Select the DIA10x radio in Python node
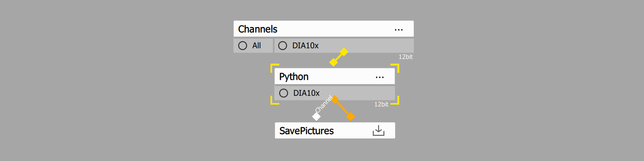The width and height of the screenshot is (644, 161). (283, 93)
